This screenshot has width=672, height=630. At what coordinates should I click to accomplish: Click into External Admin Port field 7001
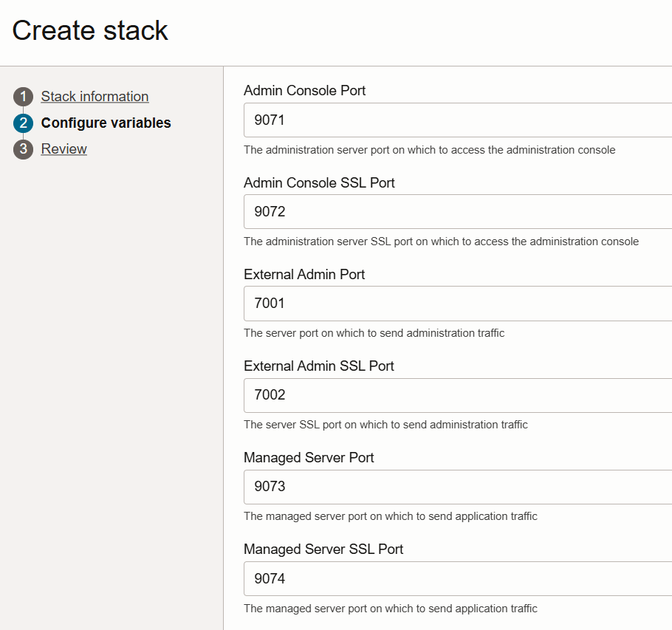[x=458, y=303]
